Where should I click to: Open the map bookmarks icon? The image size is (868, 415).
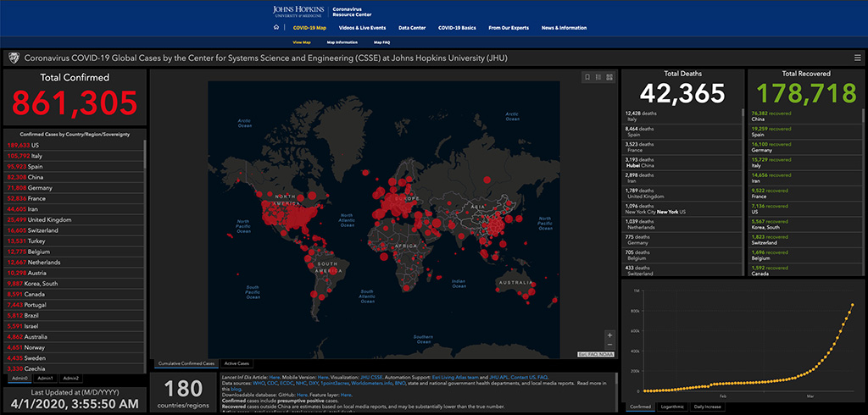pos(588,77)
